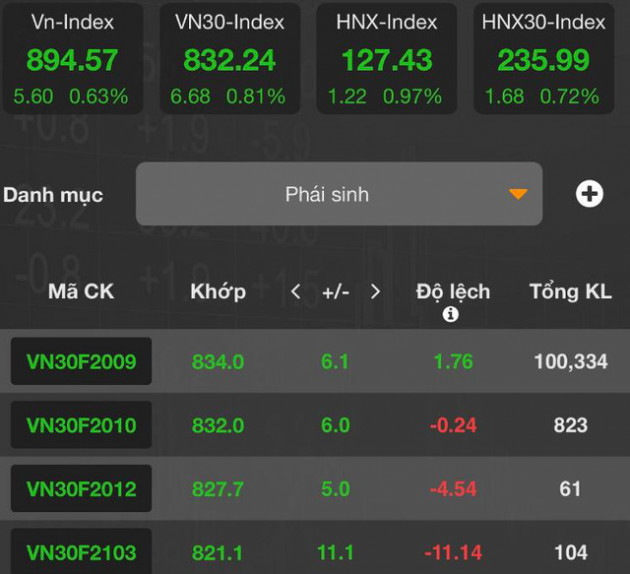Select the VN30F2012 ticker

[x=81, y=488]
